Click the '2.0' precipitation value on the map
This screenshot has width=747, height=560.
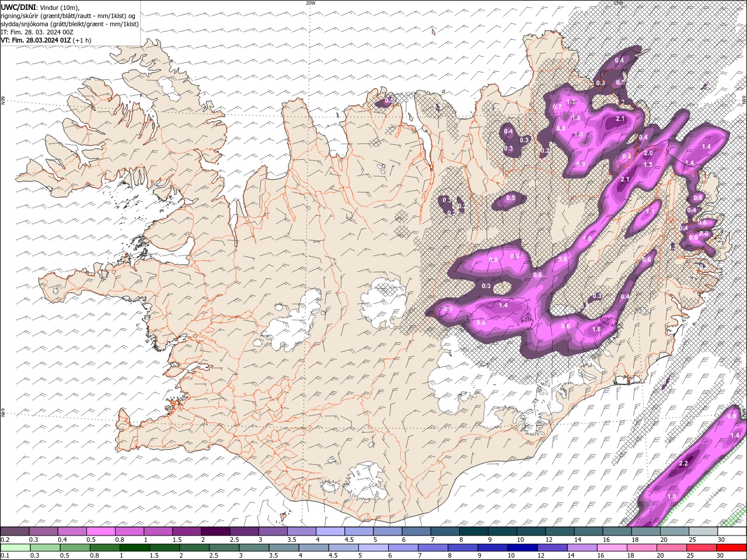pyautogui.click(x=648, y=153)
